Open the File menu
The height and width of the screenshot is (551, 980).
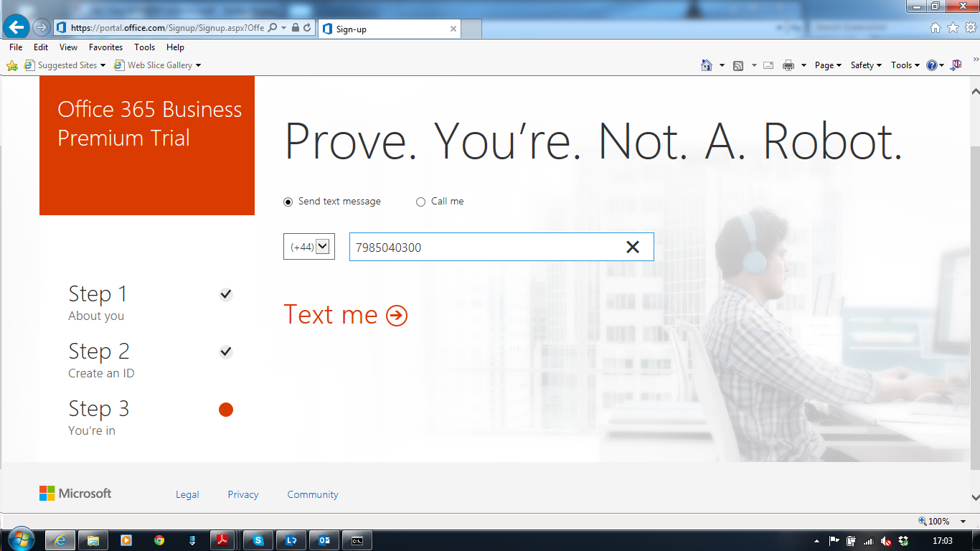click(x=16, y=47)
